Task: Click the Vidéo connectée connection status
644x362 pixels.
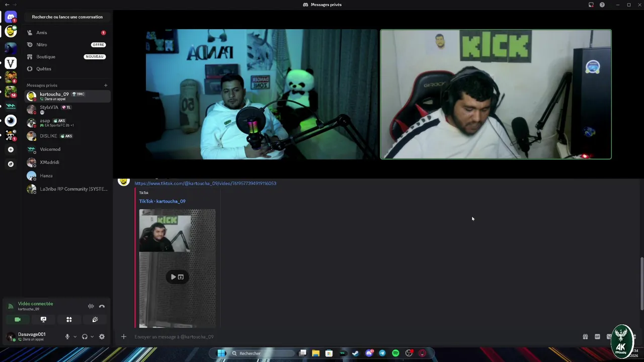Action: pyautogui.click(x=35, y=304)
